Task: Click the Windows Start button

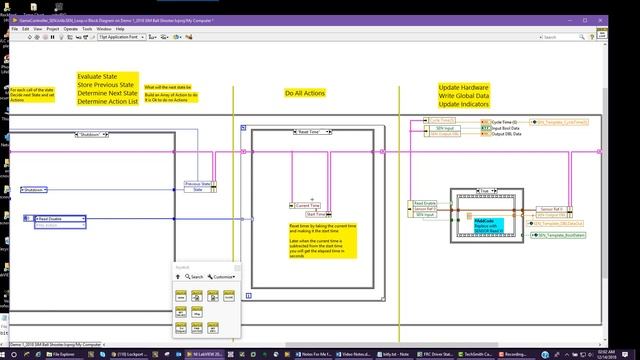Action: pos(3,354)
